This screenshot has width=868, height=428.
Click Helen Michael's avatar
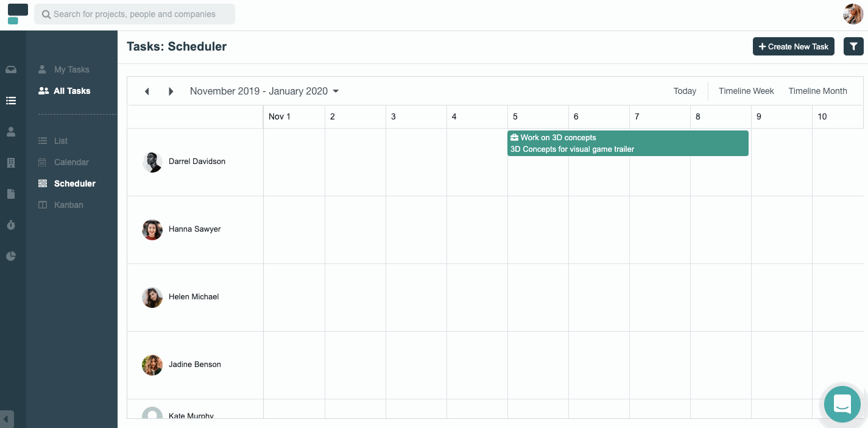152,298
